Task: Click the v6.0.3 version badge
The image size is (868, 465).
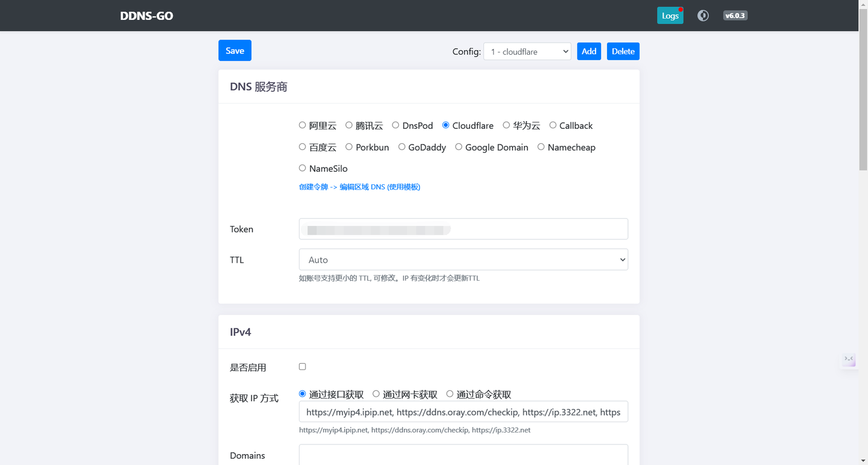Action: tap(735, 15)
